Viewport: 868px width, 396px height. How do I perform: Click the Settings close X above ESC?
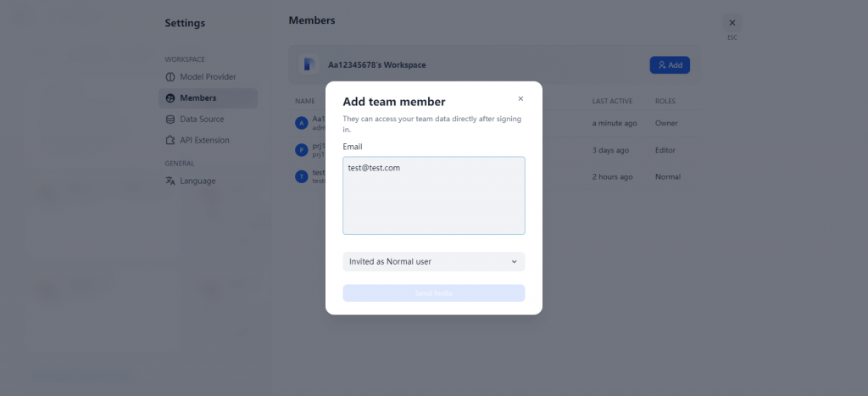[x=732, y=23]
